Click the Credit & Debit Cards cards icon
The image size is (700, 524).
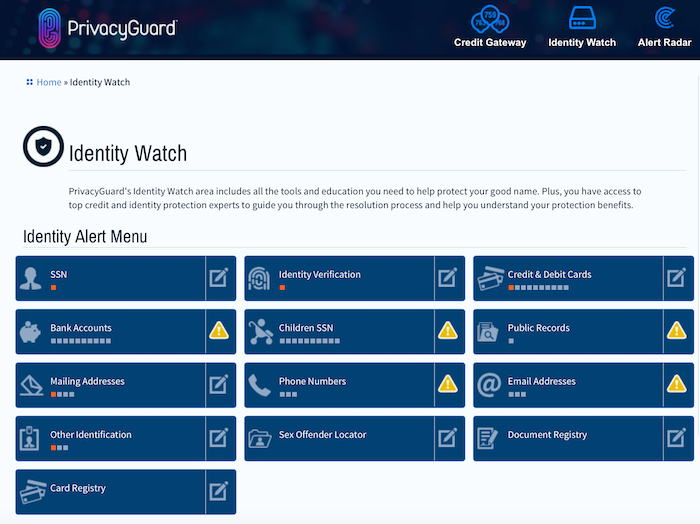point(490,278)
